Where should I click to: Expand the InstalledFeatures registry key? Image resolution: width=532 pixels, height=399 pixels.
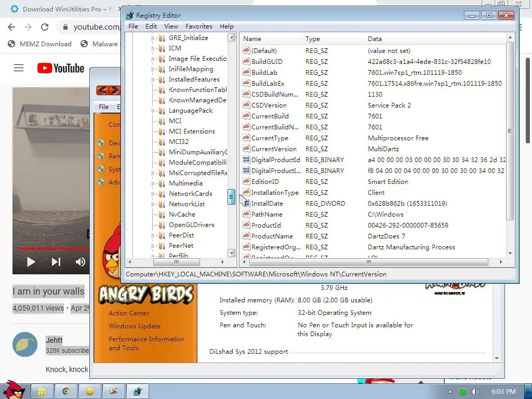(153, 79)
